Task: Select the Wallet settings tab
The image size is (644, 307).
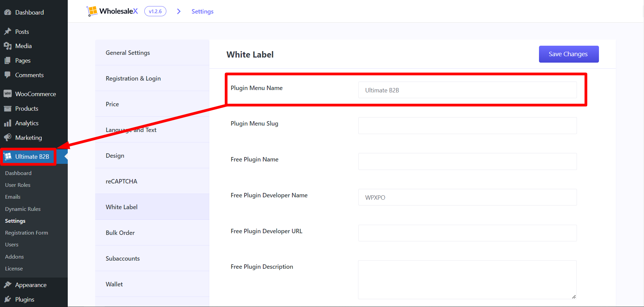Action: [152, 284]
